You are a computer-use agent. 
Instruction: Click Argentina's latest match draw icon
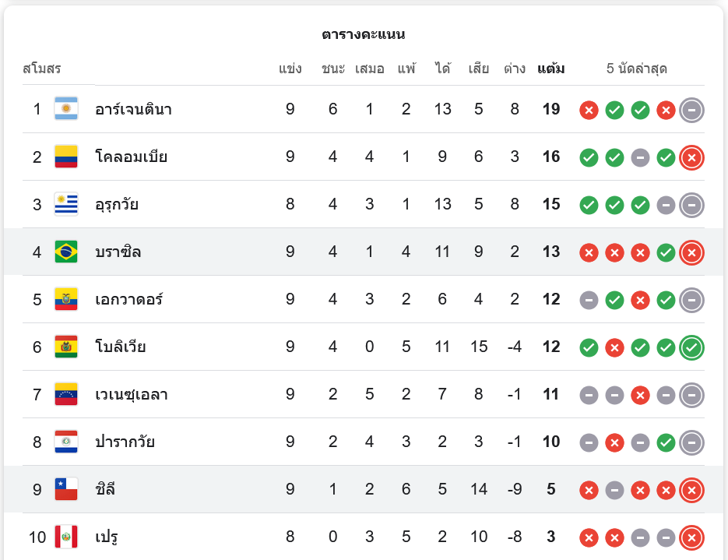pos(691,110)
